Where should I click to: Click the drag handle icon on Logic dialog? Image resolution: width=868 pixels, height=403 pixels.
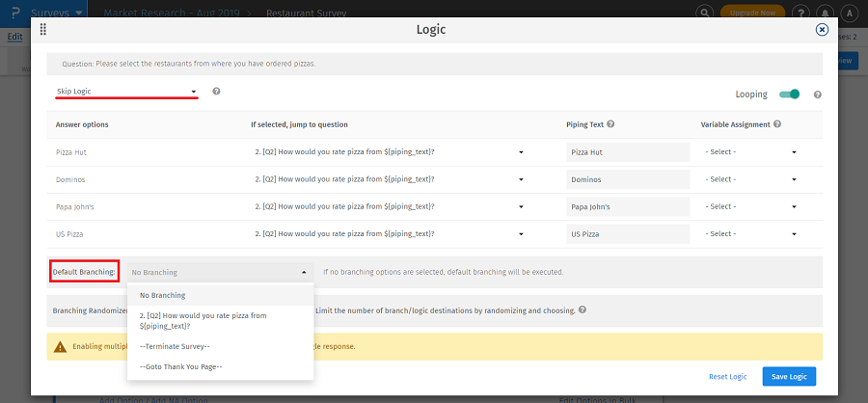(43, 30)
